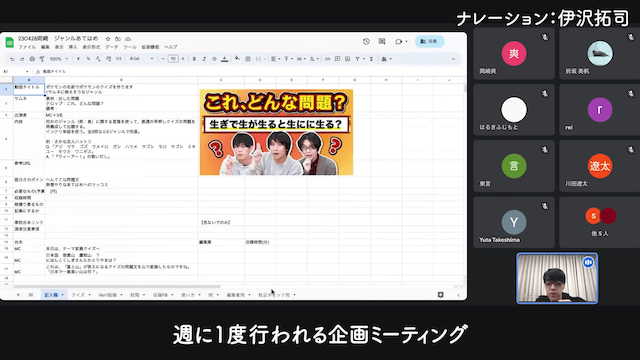This screenshot has width=640, height=360.
Task: Apply currency format with the yen icon
Action: (x=78, y=59)
